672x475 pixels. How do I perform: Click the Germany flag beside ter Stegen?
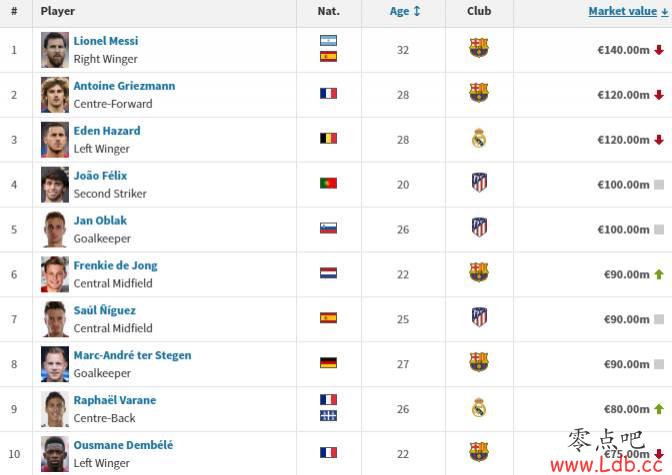click(328, 363)
